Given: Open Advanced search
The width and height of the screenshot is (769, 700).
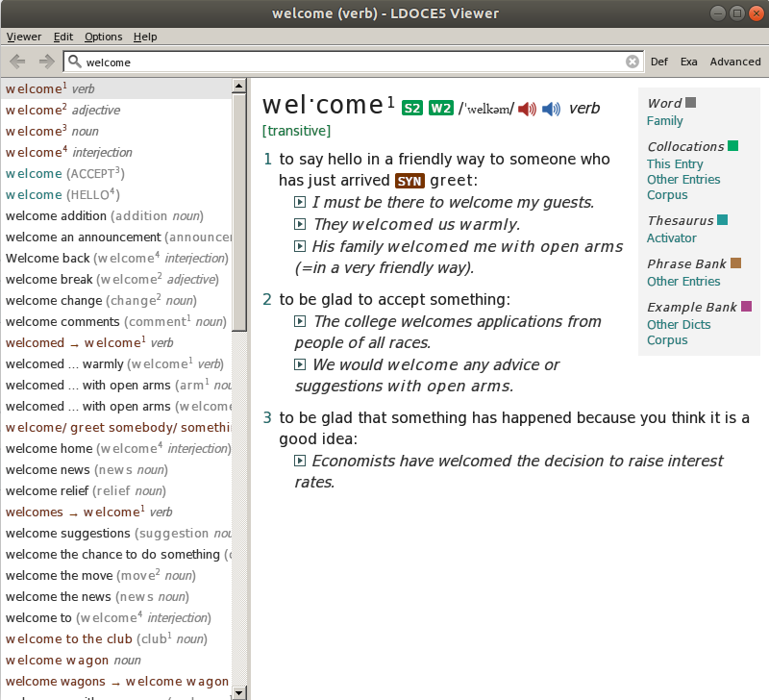Looking at the screenshot, I should (735, 62).
